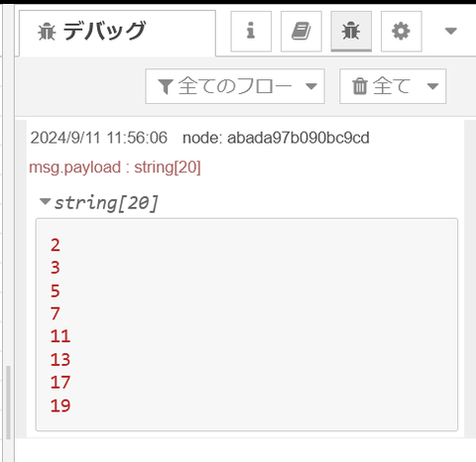Click the italic string[20] type label
Viewport: 476px width, 462px height.
click(106, 202)
